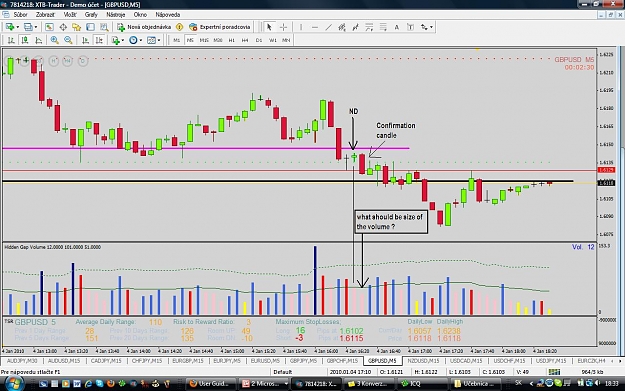
Task: Select the H4 timeframe
Action: point(245,40)
